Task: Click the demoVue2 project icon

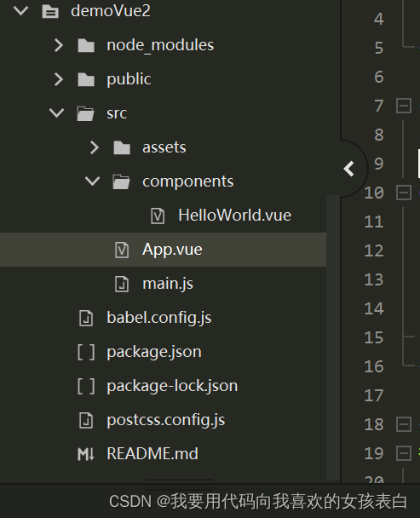Action: 50,11
